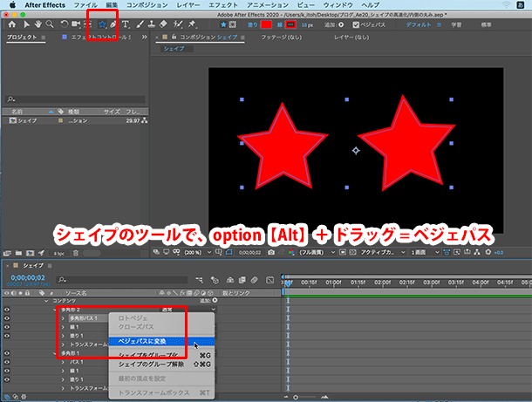Viewport: 532px width, 402px height.
Task: Click the Draft 3D icon in timeline
Action: [215, 280]
